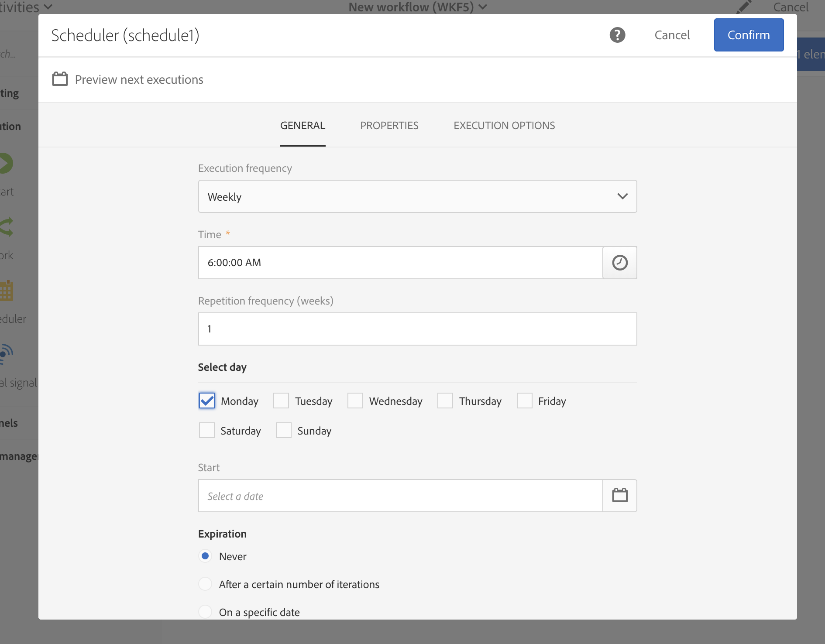Check the Sunday checkbox
Viewport: 825px width, 644px height.
pos(284,430)
